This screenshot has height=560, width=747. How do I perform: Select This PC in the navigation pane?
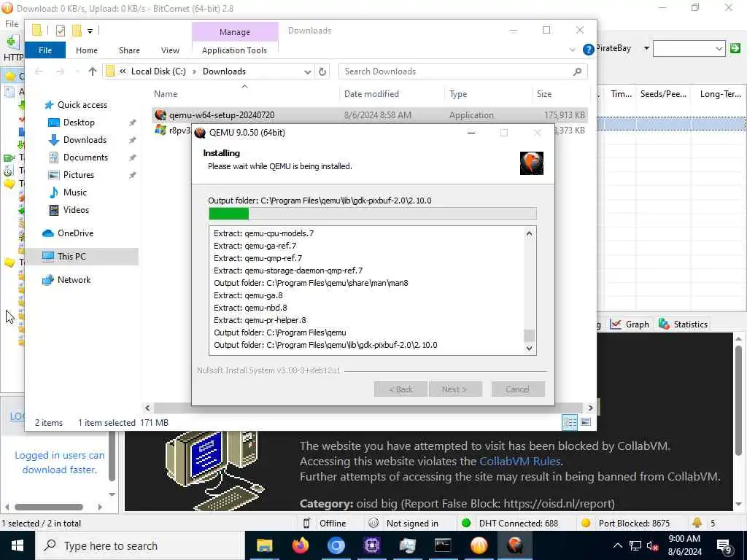[71, 256]
